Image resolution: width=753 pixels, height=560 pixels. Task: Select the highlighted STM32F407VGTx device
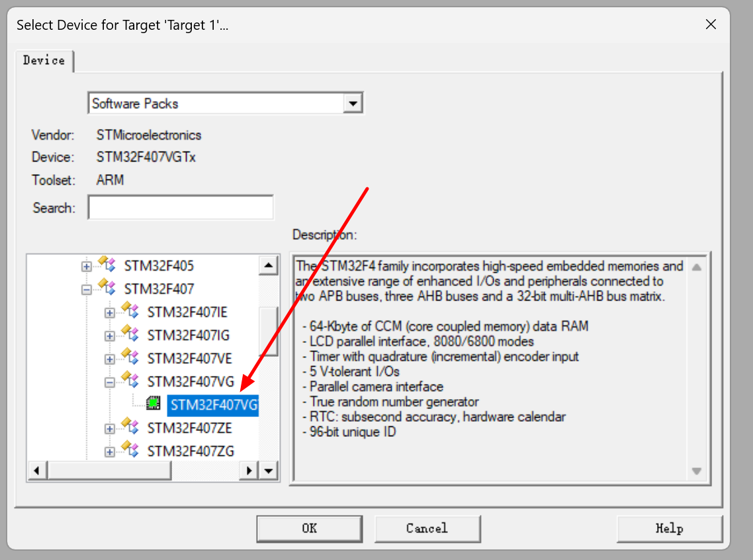(x=213, y=405)
